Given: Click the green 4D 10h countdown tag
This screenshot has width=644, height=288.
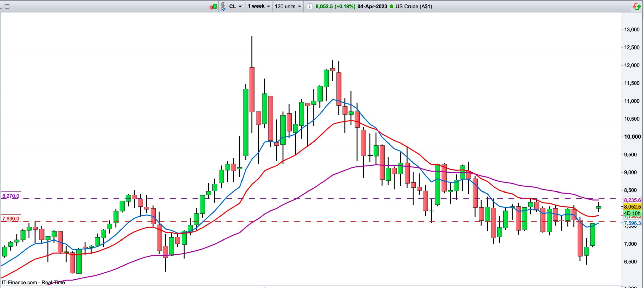Looking at the screenshot, I should click(x=632, y=213).
